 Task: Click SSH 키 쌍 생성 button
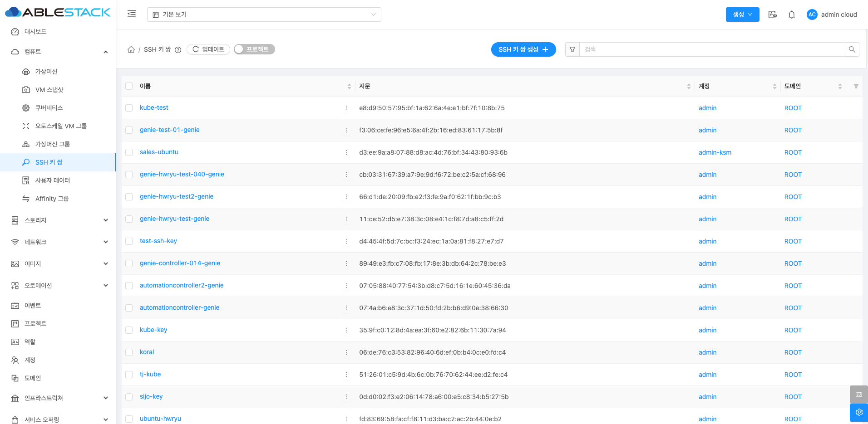[523, 49]
